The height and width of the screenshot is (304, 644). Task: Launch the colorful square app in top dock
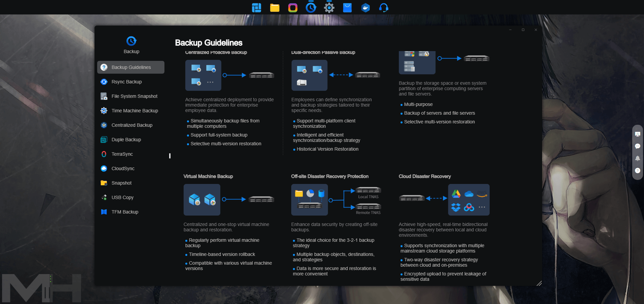pyautogui.click(x=293, y=7)
